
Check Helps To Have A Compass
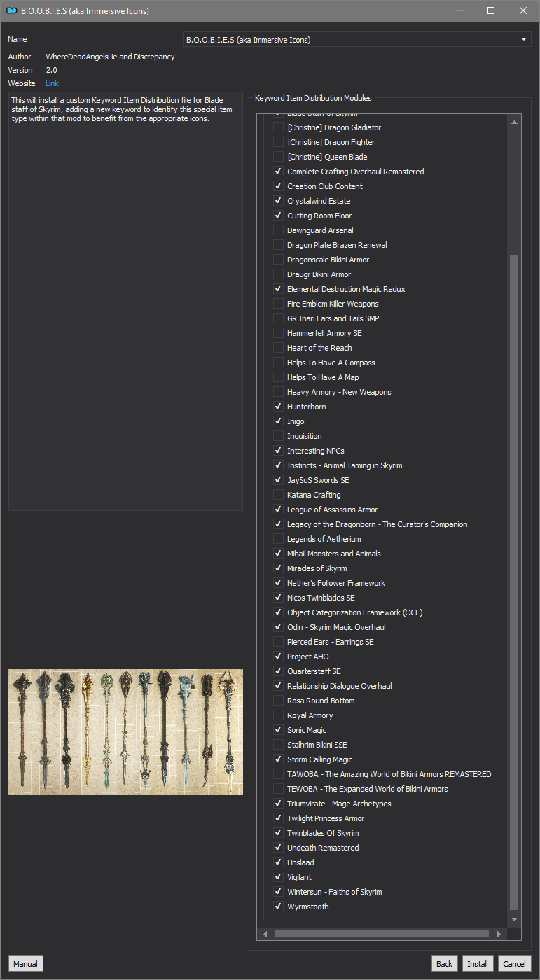tap(278, 363)
